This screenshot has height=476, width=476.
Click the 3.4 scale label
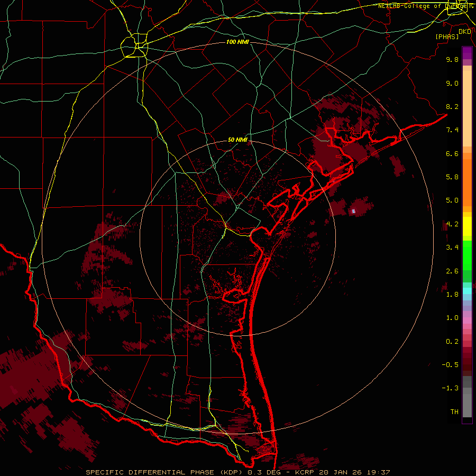(x=452, y=248)
